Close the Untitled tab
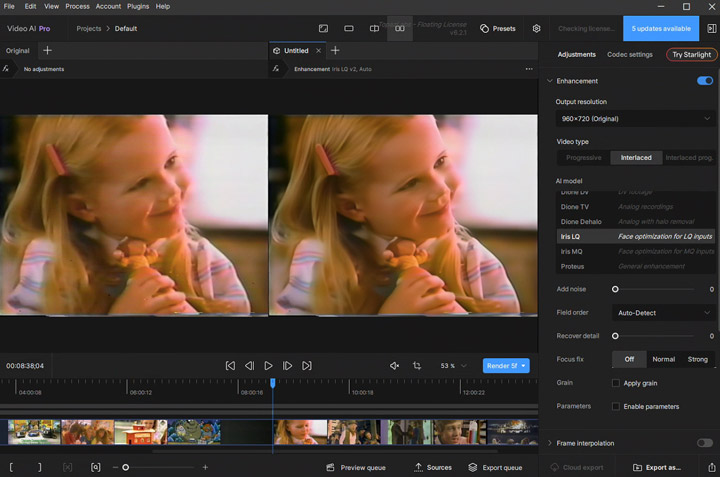720x477 pixels. (x=318, y=51)
